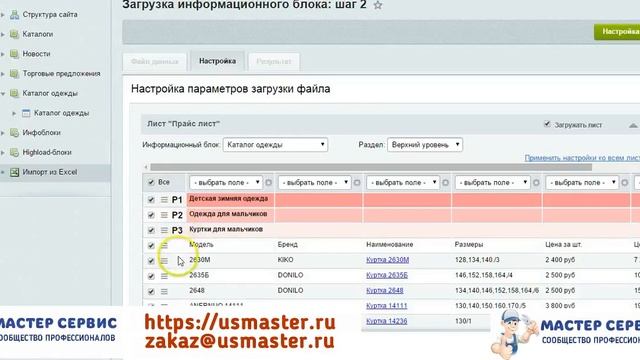640x360 pixels.
Task: Open field selector above Наименование column
Action: [403, 182]
